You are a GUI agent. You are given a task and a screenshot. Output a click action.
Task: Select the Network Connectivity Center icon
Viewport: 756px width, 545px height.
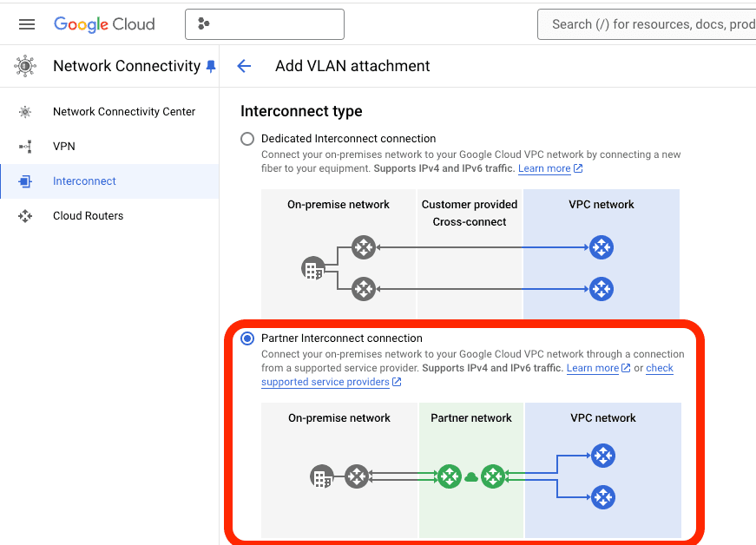[25, 111]
